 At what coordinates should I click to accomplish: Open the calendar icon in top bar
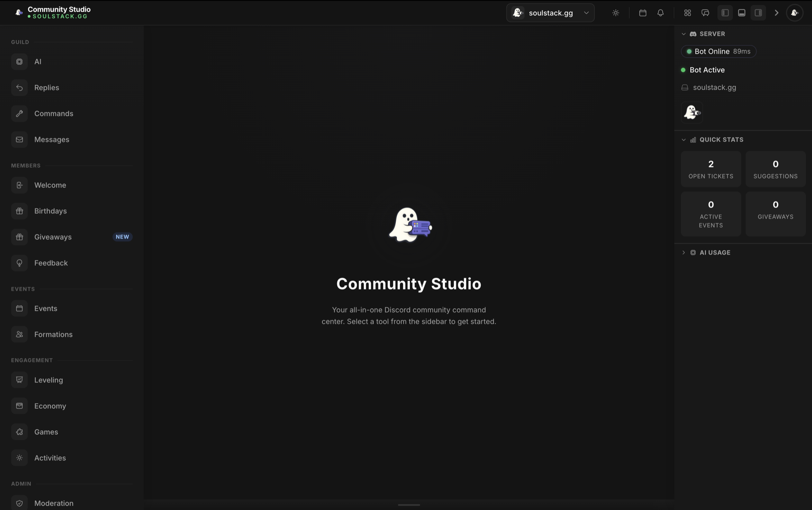643,13
